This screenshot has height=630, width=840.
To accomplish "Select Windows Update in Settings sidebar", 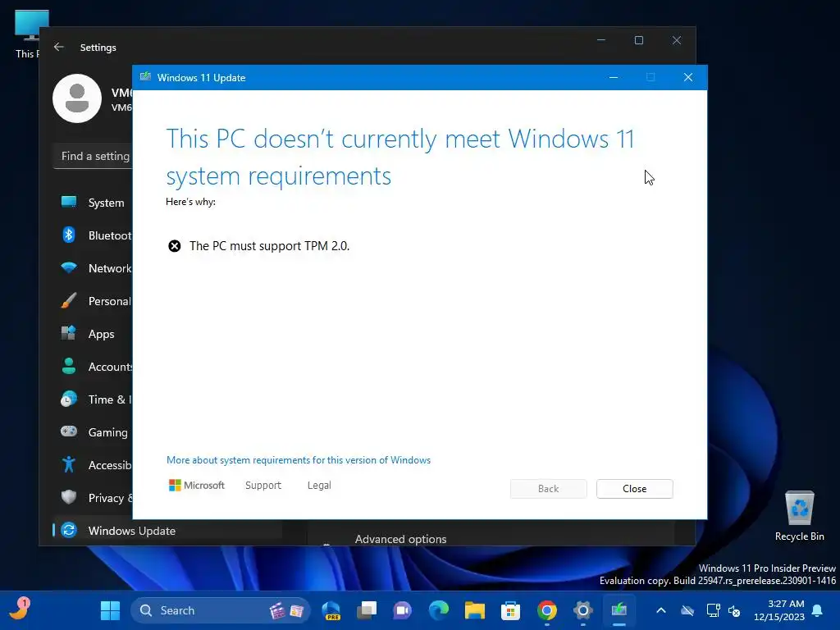I will [x=167, y=531].
